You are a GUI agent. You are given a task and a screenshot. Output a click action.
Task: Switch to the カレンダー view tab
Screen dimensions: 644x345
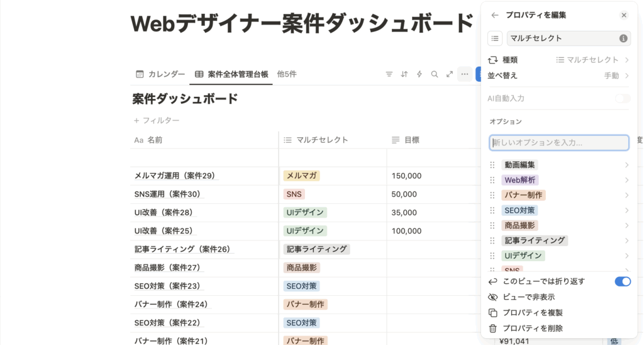(160, 74)
